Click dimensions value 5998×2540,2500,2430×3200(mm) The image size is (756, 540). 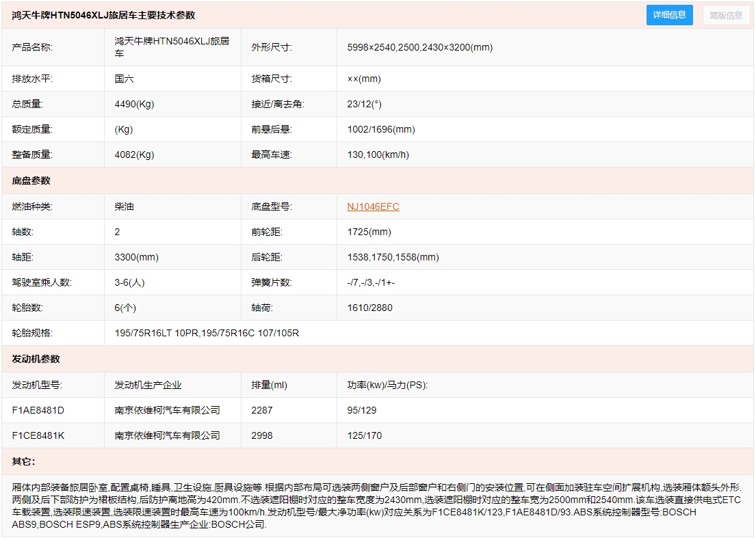[x=420, y=47]
